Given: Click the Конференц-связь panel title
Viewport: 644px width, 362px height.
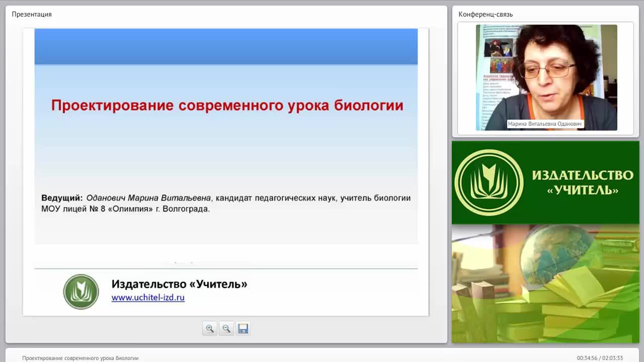Looking at the screenshot, I should point(486,14).
